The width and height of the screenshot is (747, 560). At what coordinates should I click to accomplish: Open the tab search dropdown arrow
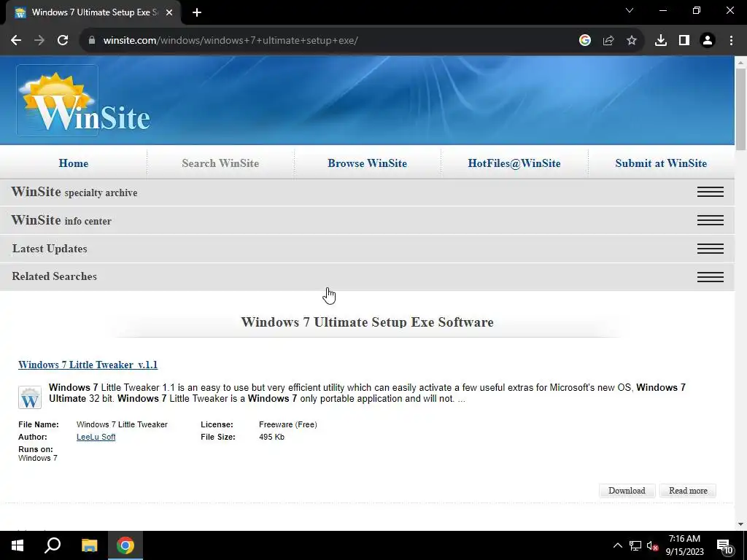pos(630,10)
